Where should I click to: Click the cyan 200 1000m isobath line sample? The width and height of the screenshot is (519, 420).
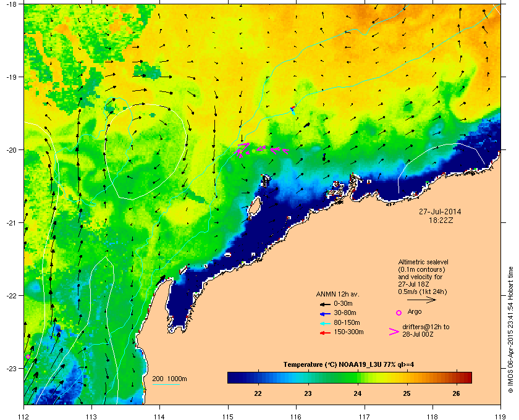point(166,384)
